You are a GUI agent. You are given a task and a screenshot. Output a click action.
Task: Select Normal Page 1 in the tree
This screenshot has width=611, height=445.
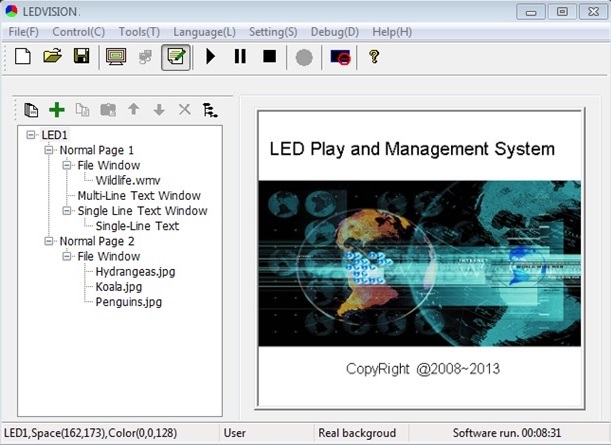point(97,150)
